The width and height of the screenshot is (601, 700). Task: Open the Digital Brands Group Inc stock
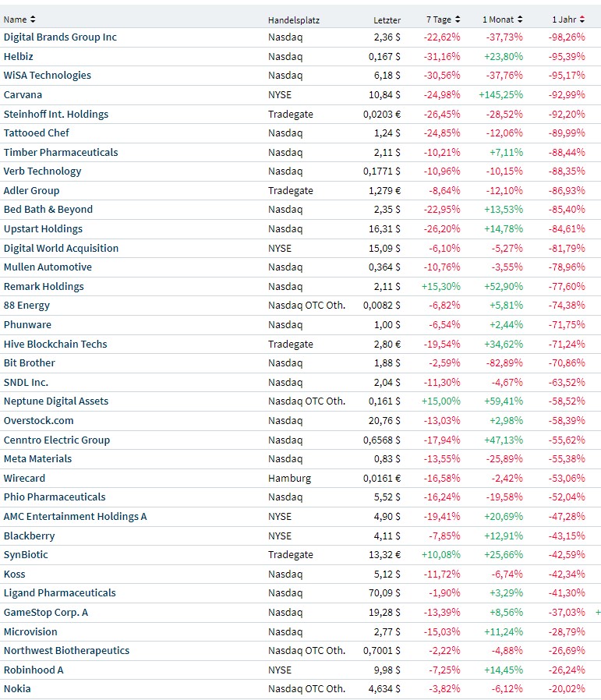[x=60, y=37]
